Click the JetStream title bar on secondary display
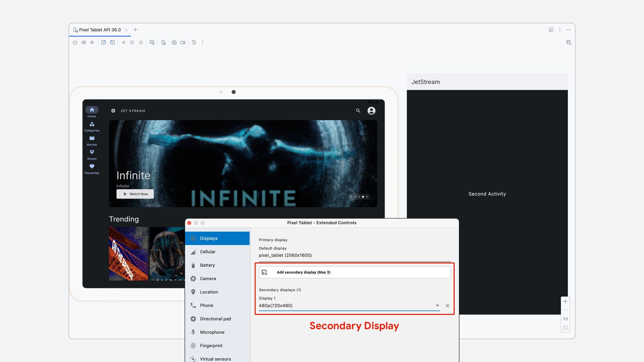Screen dimensions: 644x362 point(487,82)
